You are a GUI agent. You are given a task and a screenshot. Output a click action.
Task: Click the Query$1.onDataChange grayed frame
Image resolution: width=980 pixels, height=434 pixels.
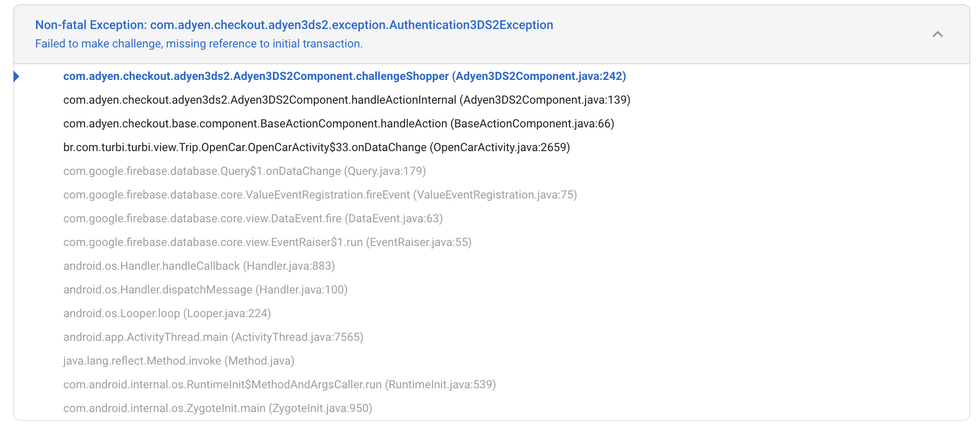click(244, 171)
